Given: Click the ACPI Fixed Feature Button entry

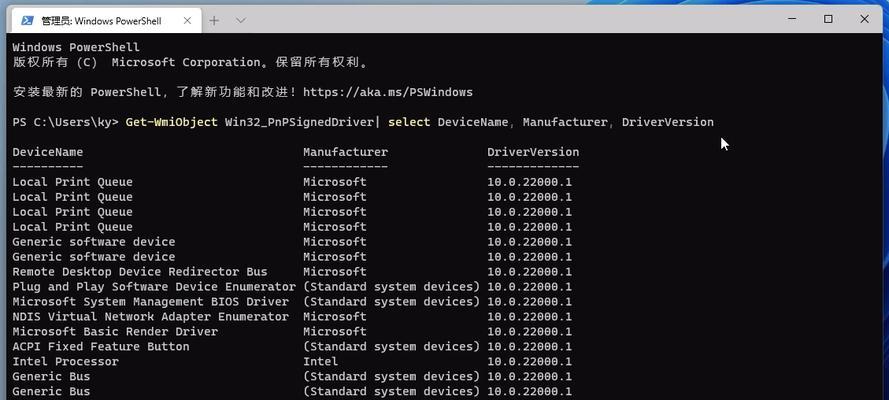Looking at the screenshot, I should (101, 347).
